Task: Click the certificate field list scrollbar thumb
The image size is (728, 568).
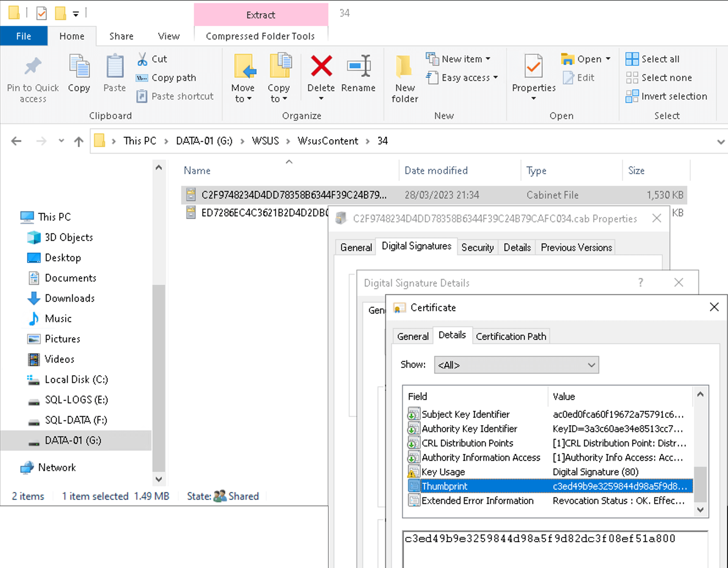Action: click(700, 485)
